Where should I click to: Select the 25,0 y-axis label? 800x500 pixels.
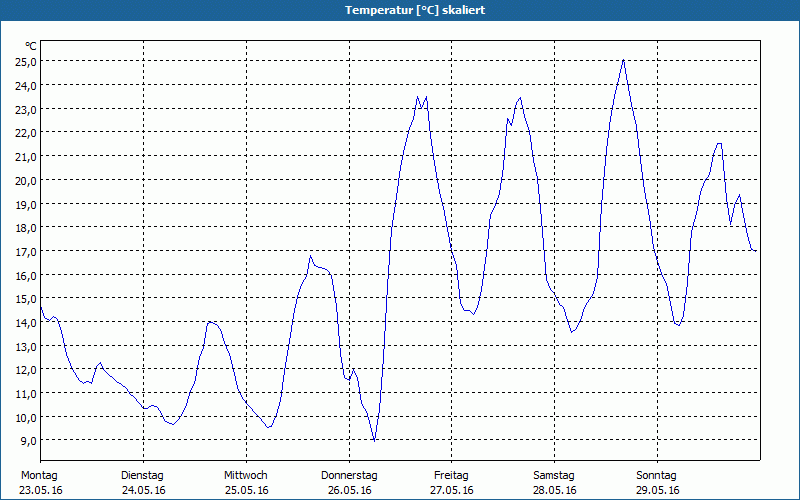26,61
